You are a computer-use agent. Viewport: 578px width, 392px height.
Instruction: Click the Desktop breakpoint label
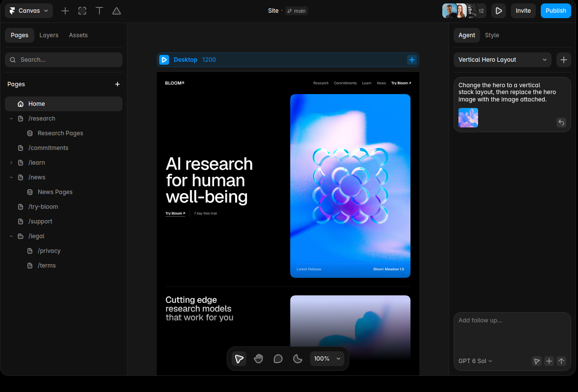pos(186,60)
